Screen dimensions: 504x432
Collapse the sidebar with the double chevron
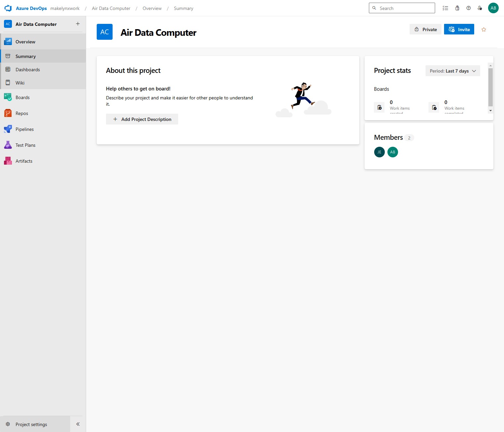(78, 424)
